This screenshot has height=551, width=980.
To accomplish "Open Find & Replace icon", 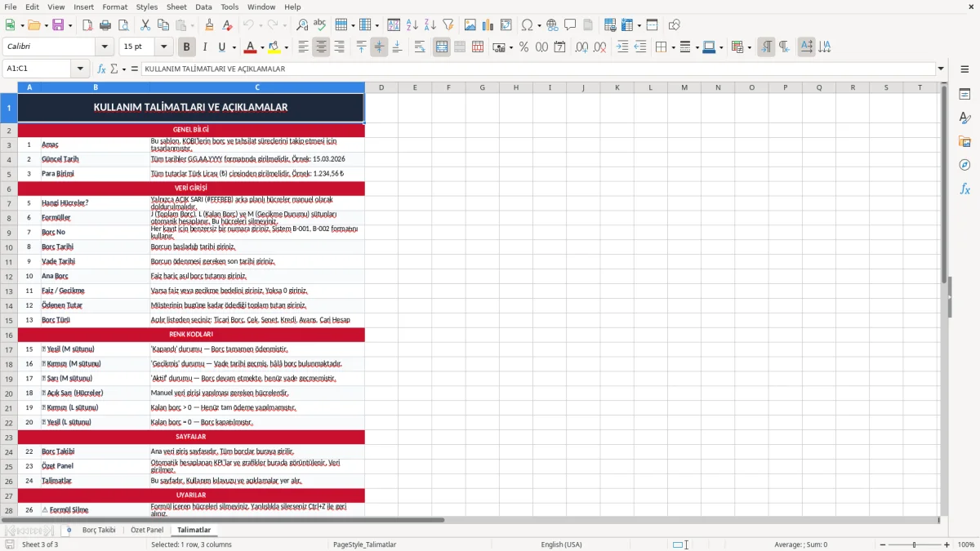I will click(x=302, y=25).
